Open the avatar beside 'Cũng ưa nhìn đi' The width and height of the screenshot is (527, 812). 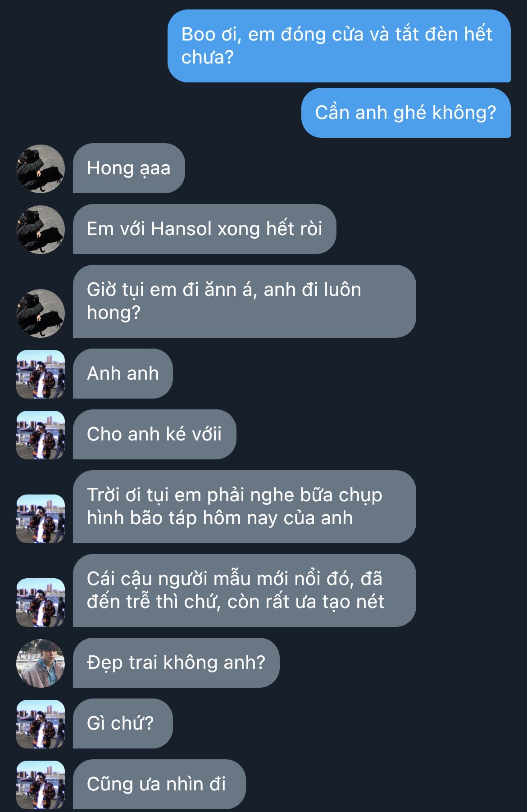(41, 785)
